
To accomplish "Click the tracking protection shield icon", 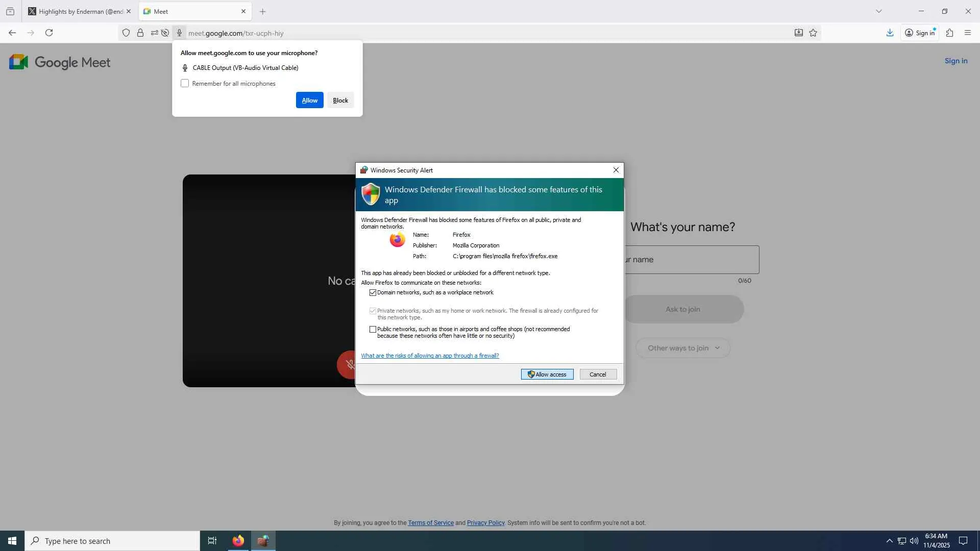I will click(x=126, y=33).
